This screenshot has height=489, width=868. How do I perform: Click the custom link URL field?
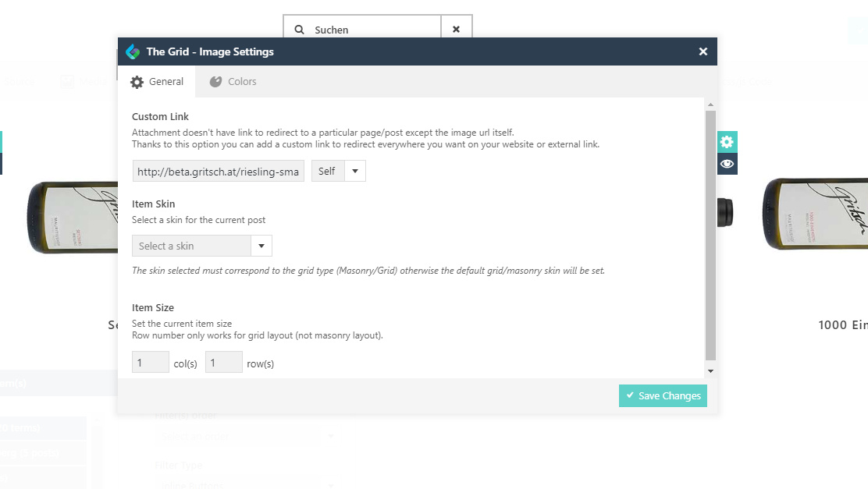click(x=218, y=171)
